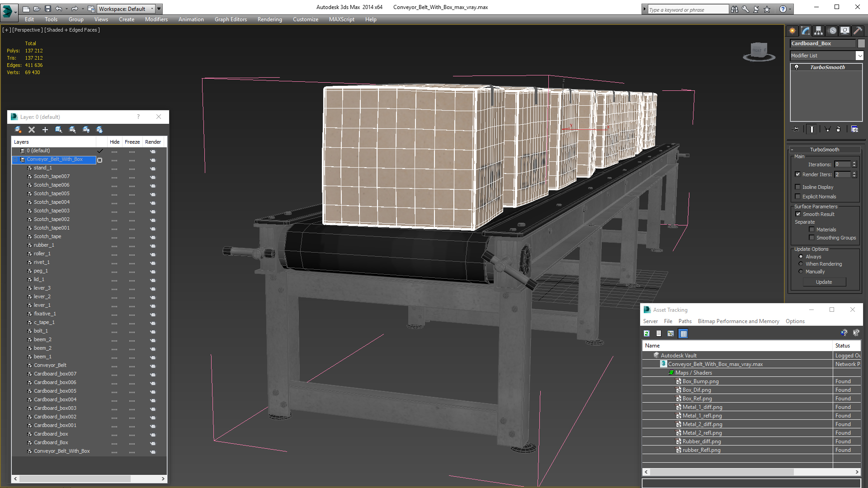Uncheck the Render Iters checkbox
Screen dimensions: 868x488
798,174
